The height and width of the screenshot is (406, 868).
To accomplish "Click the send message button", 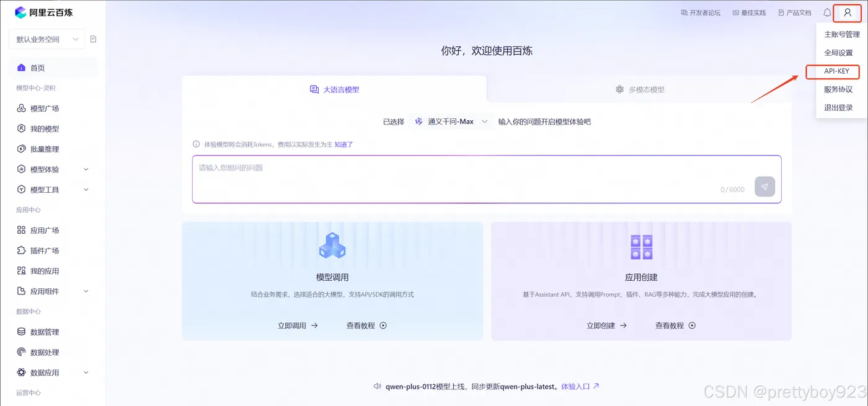I will (x=764, y=187).
